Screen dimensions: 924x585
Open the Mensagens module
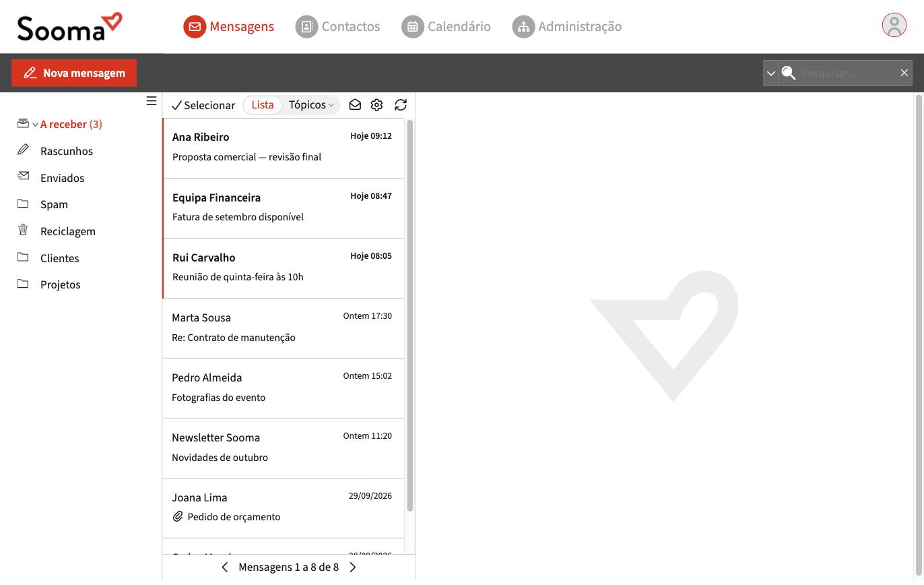pyautogui.click(x=229, y=26)
